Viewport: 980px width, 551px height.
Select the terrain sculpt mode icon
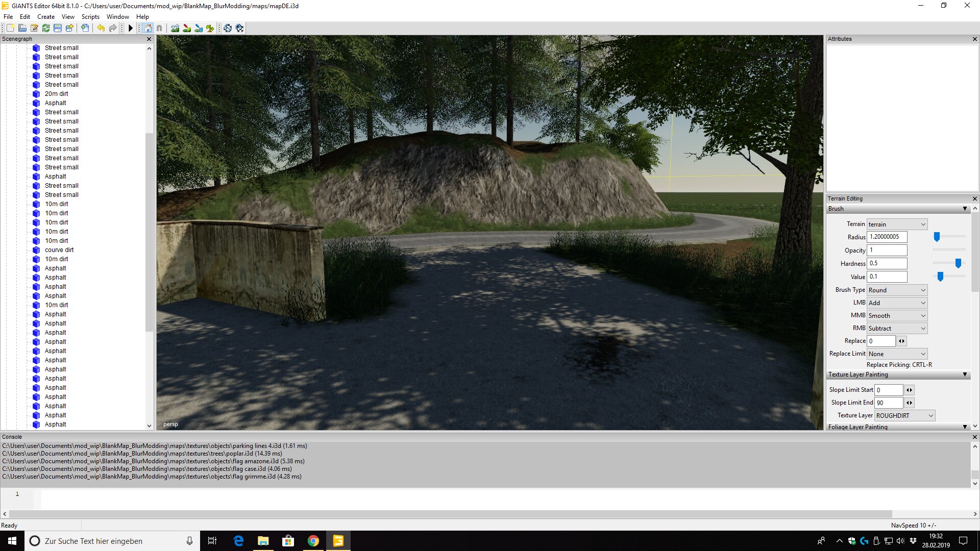click(x=175, y=28)
